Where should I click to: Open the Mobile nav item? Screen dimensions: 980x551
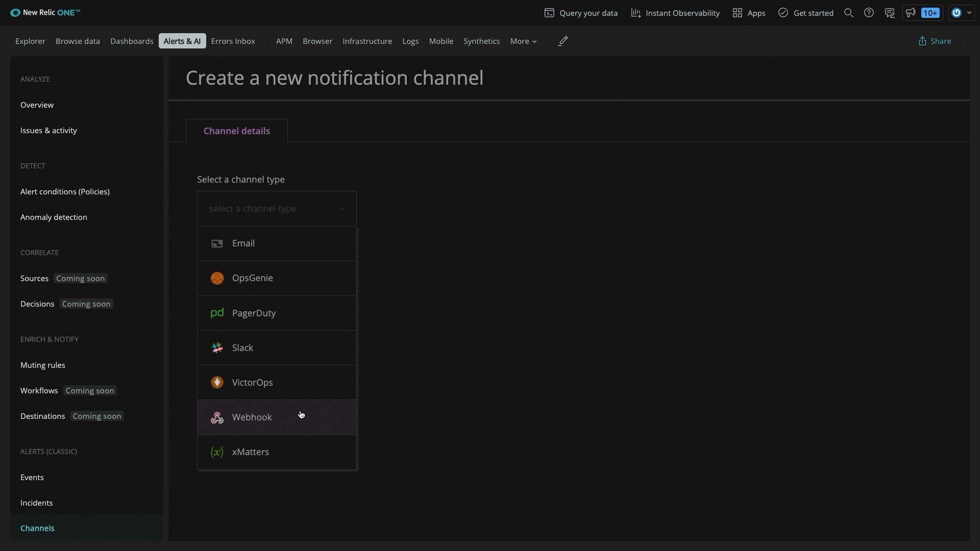(x=441, y=41)
